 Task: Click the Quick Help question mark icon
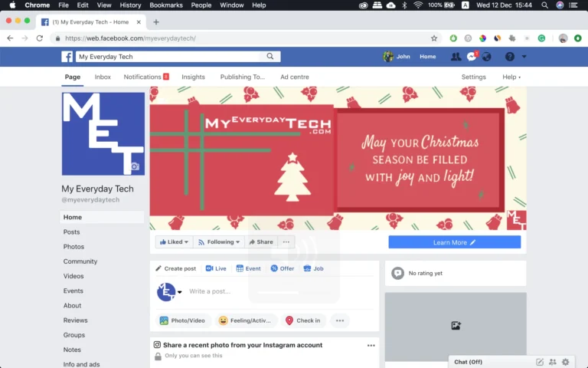(509, 57)
